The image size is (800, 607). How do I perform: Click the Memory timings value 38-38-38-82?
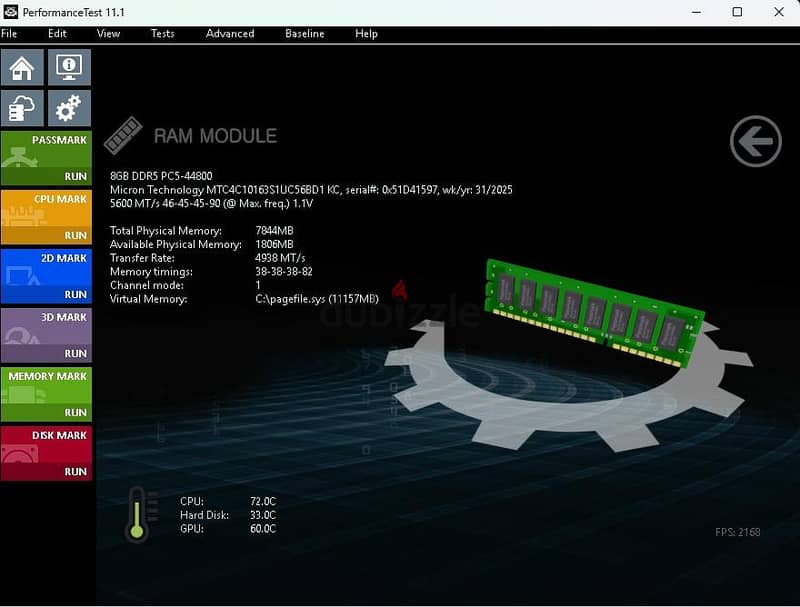tap(284, 272)
